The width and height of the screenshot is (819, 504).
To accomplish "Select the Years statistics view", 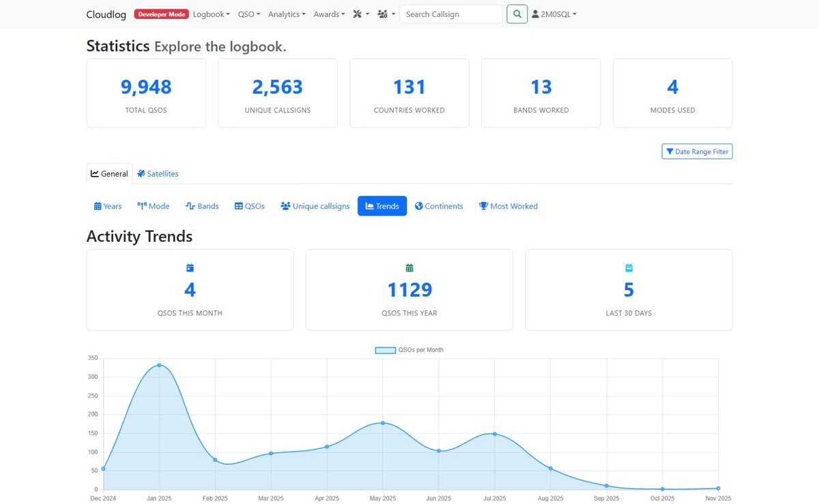I will coord(107,205).
